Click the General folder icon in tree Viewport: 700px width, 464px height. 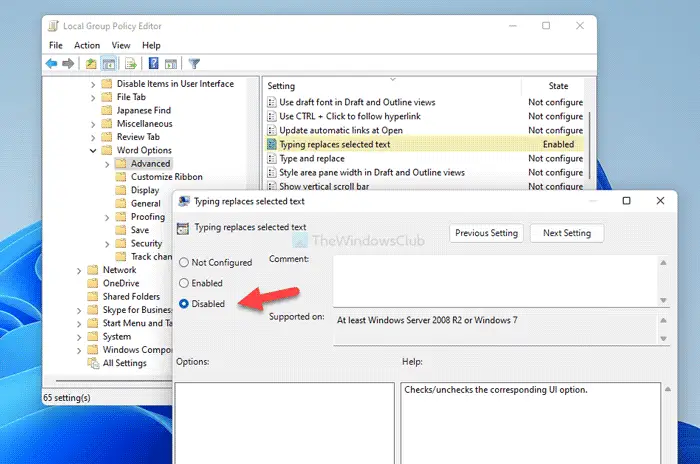(x=121, y=204)
